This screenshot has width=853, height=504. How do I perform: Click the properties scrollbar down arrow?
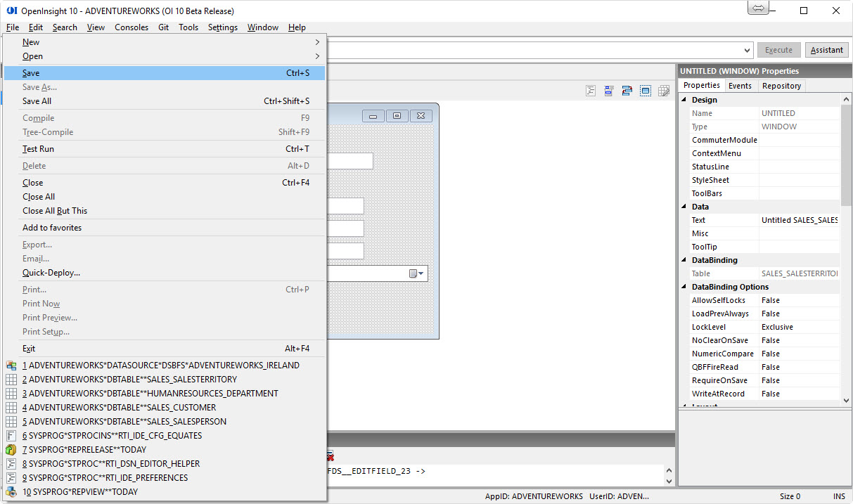(x=846, y=401)
